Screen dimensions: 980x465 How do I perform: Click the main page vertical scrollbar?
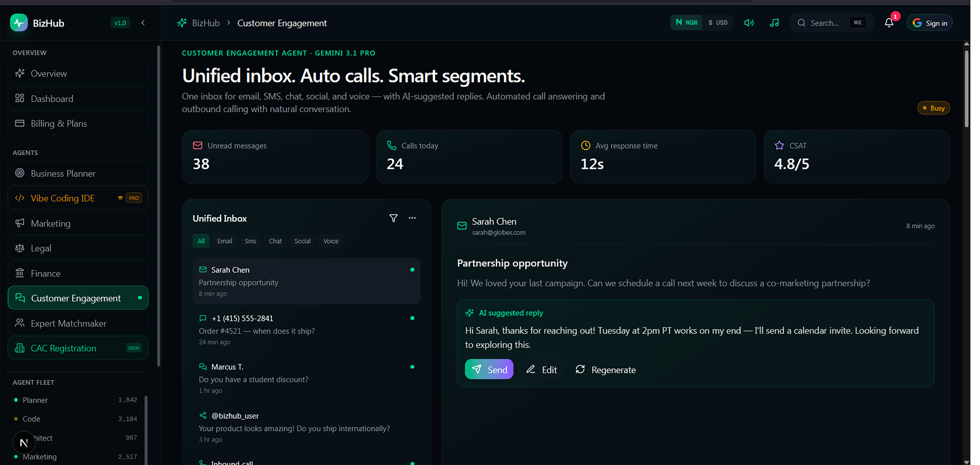966,90
